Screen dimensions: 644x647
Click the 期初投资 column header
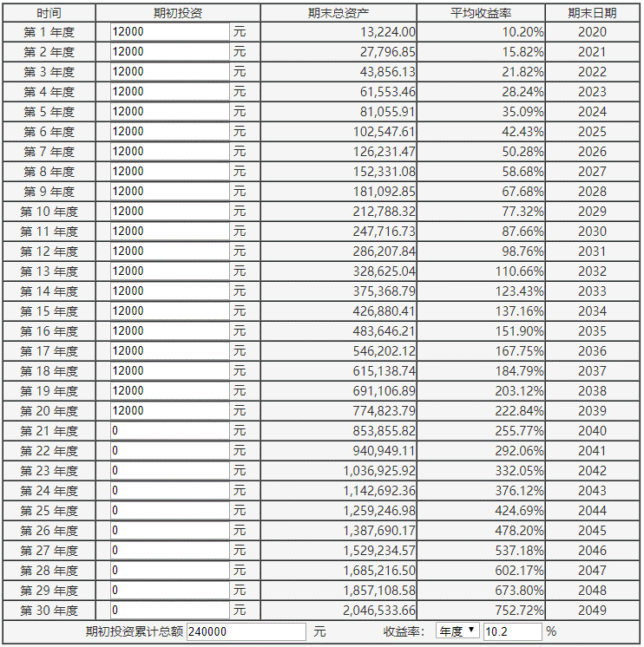point(178,13)
